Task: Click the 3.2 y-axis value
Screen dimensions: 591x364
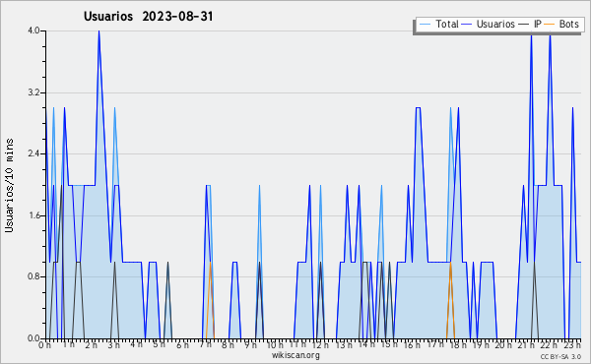Action: (x=33, y=92)
